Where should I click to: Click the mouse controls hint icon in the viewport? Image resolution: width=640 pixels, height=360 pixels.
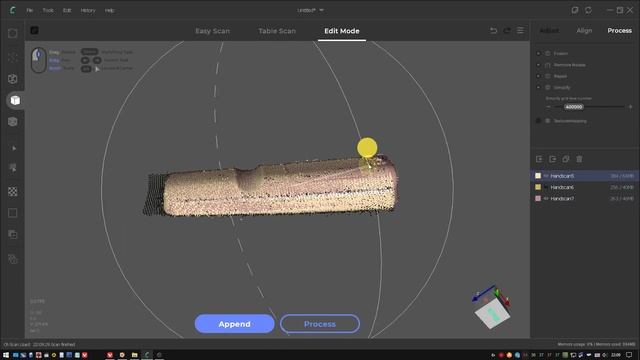(x=39, y=60)
